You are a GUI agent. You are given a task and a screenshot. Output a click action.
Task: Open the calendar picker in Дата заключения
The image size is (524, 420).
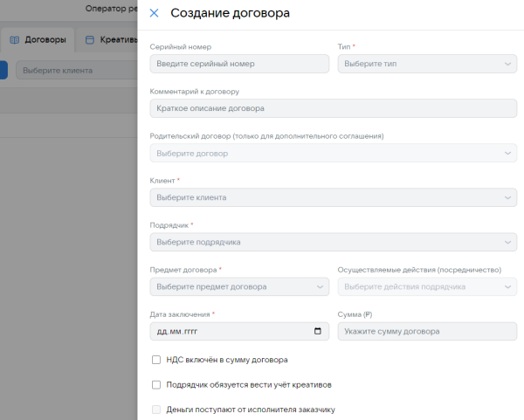(318, 331)
